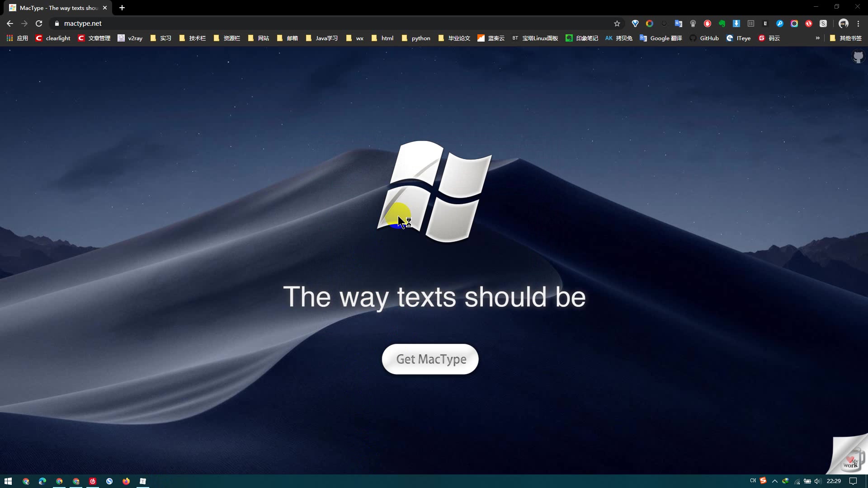Expand the html bookmark folder
Image resolution: width=868 pixels, height=488 pixels.
pyautogui.click(x=382, y=38)
